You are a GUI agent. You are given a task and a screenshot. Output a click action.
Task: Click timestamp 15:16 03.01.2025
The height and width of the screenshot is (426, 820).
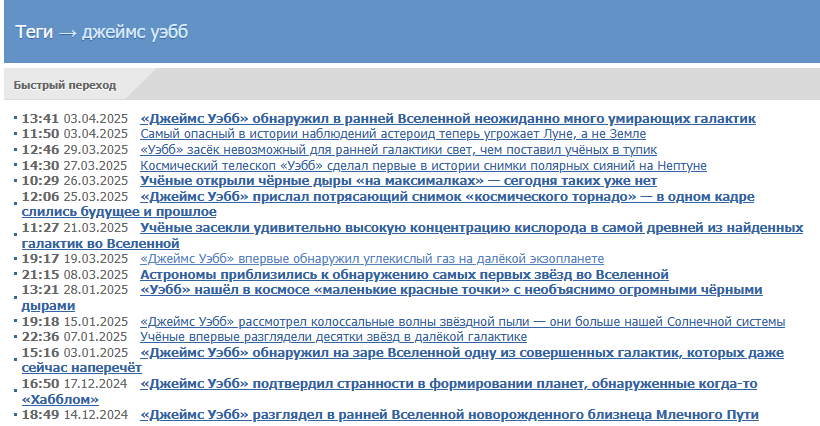click(x=74, y=353)
